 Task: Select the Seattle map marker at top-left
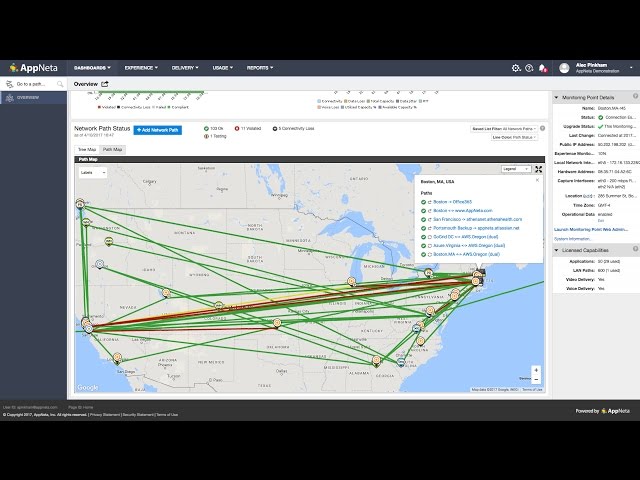80,203
